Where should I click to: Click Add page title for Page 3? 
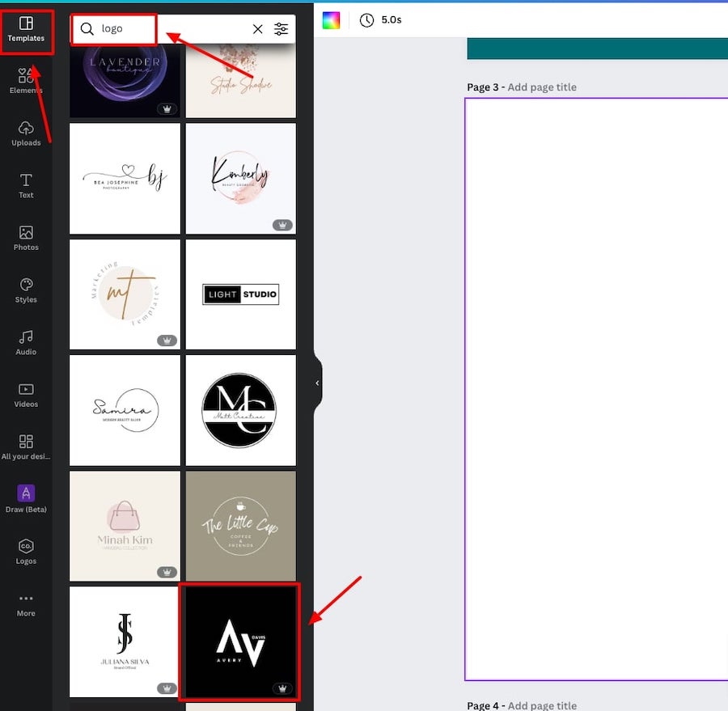(x=542, y=87)
